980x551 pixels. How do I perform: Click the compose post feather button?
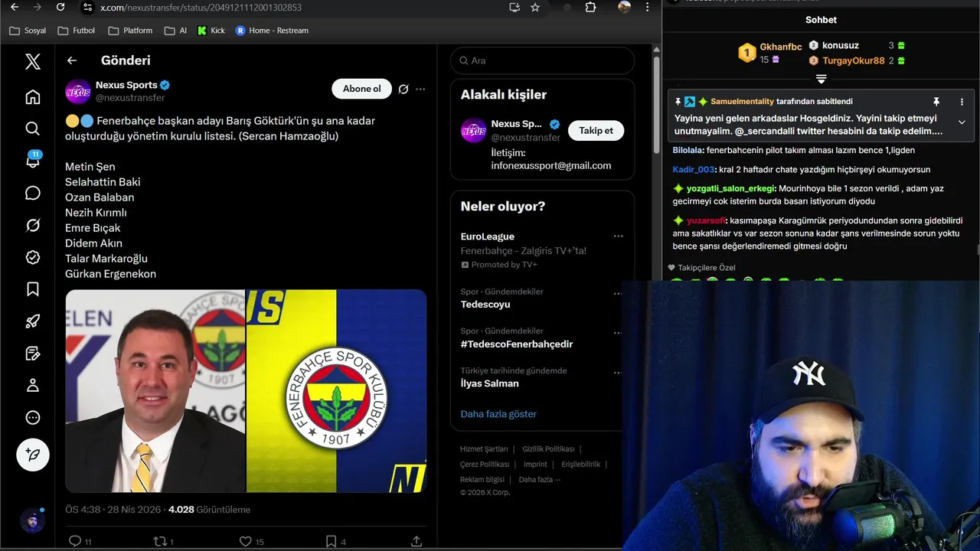33,455
